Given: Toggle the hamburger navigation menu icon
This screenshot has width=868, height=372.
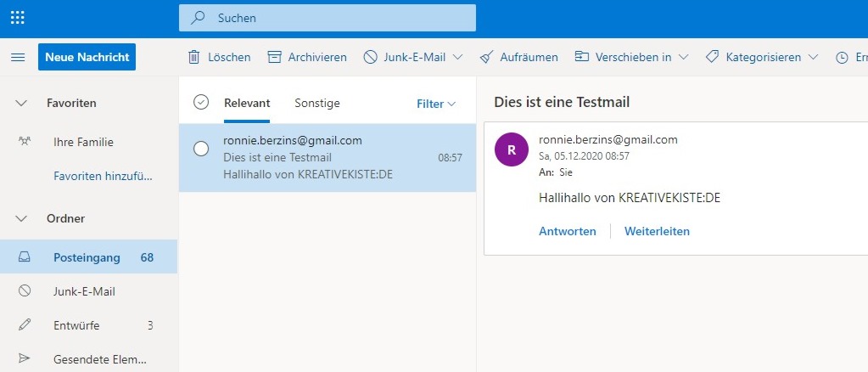Looking at the screenshot, I should [x=18, y=57].
